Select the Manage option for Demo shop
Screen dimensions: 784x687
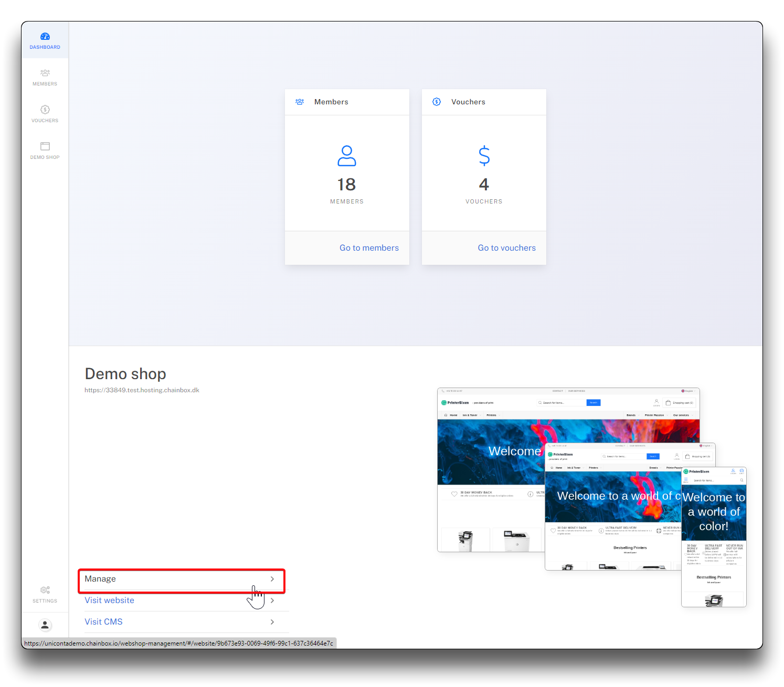coord(100,579)
